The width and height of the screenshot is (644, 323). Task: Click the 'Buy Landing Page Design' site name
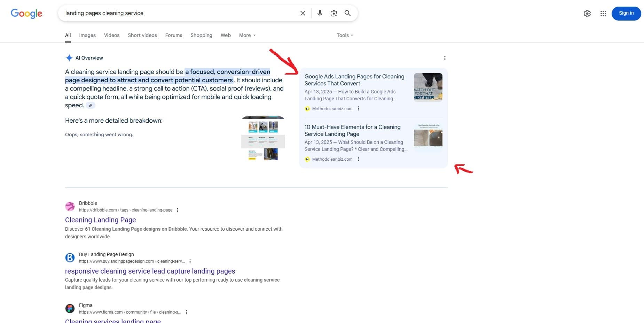coord(107,254)
